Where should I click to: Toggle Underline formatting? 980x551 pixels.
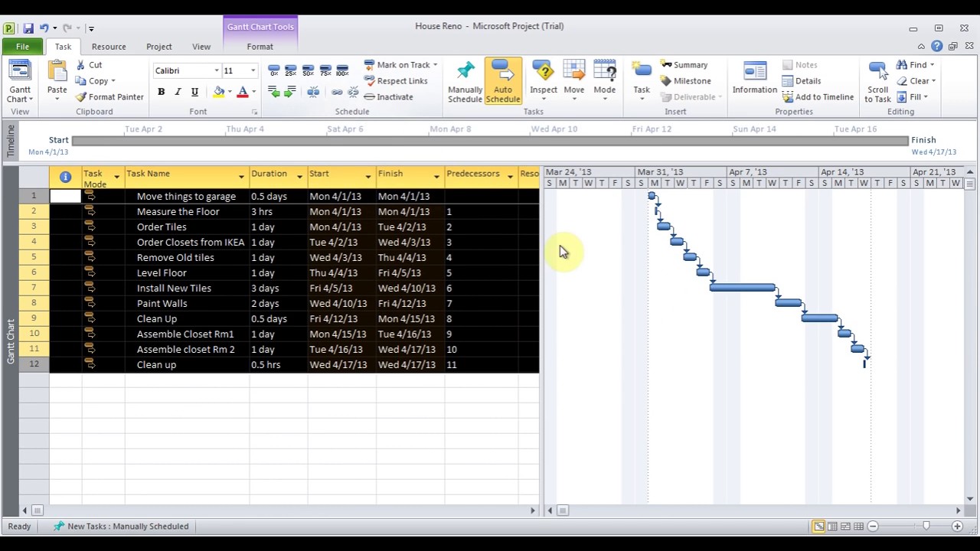tap(194, 92)
